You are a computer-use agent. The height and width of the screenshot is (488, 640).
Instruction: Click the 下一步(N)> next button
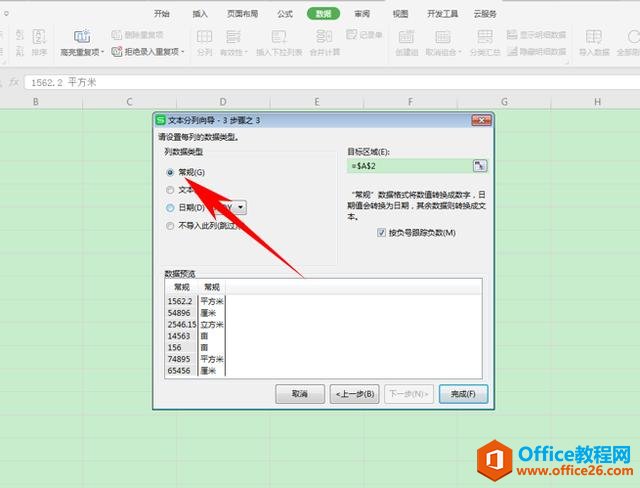coord(409,394)
